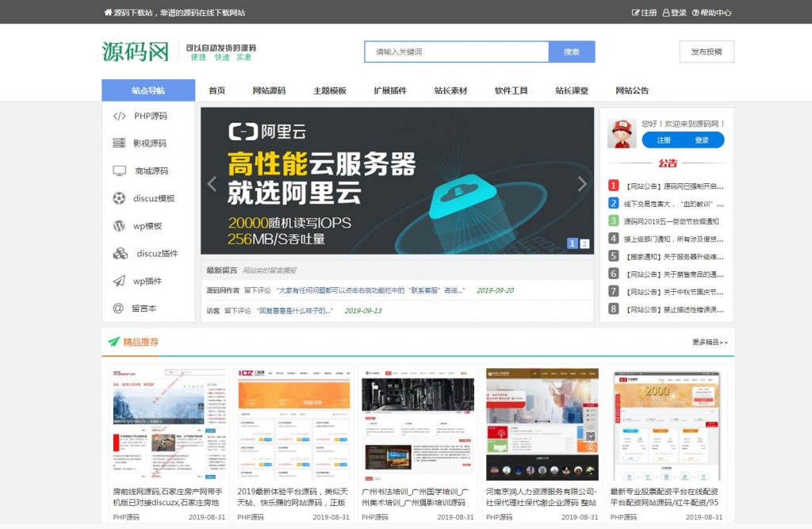The image size is (812, 529).
Task: Click the discuz模板 sidebar icon
Action: (x=119, y=198)
